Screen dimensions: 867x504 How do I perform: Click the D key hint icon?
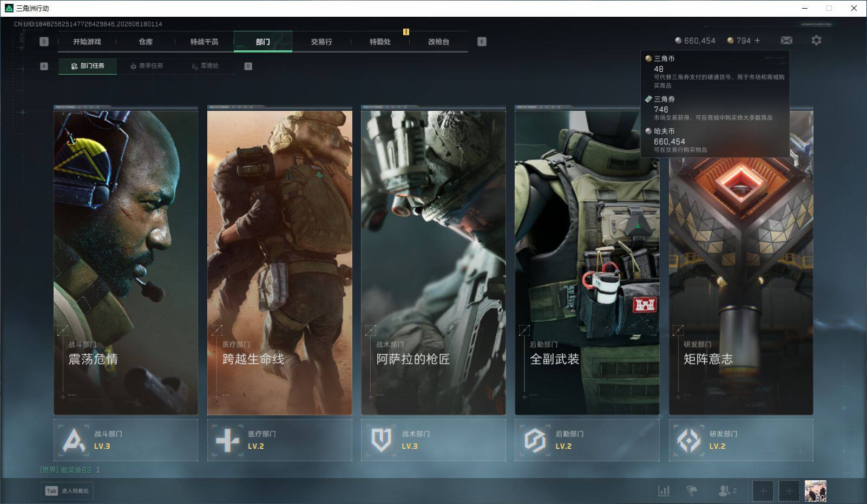point(248,66)
